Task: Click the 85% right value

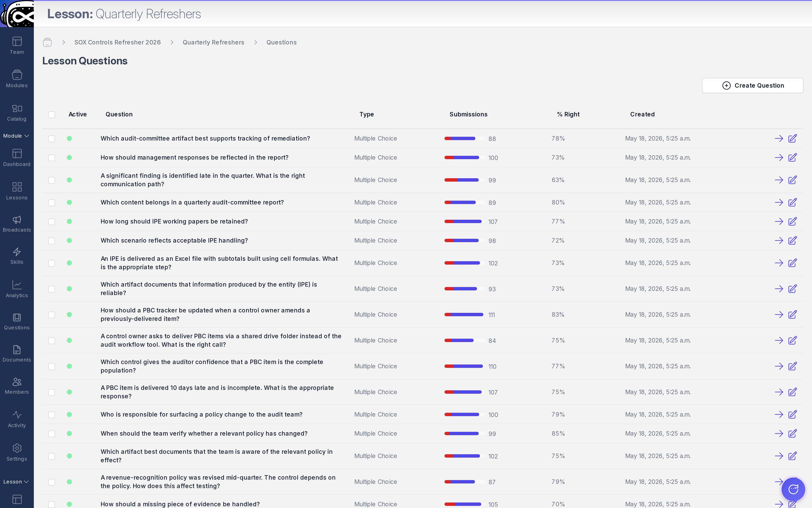Action: 558,433
